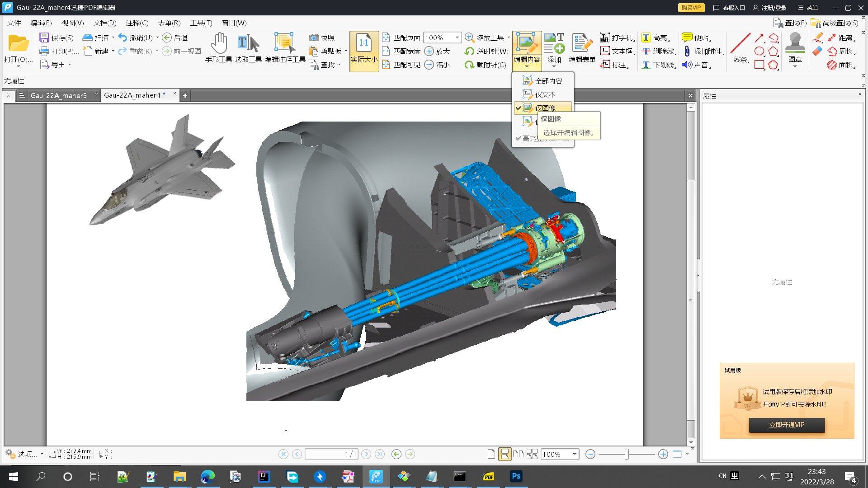This screenshot has width=868, height=488.
Task: Expand the 剪贴板 clipboard dropdown
Action: point(346,51)
